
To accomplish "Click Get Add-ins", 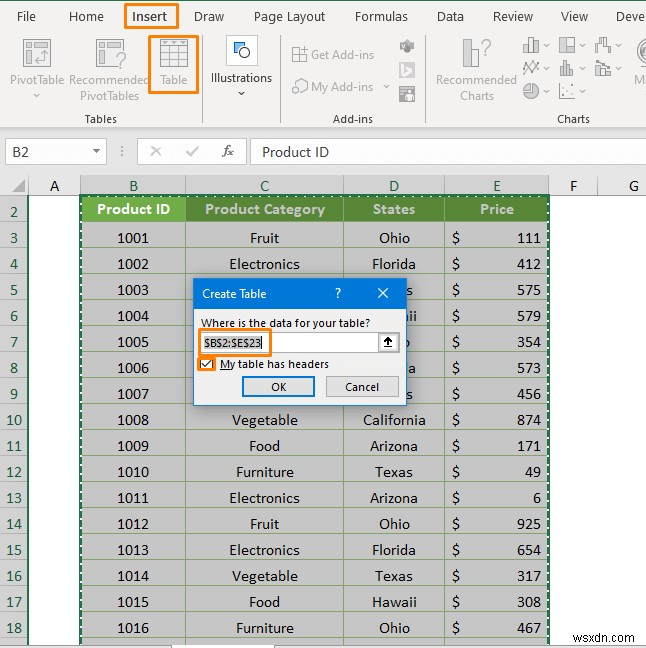I will [x=333, y=55].
